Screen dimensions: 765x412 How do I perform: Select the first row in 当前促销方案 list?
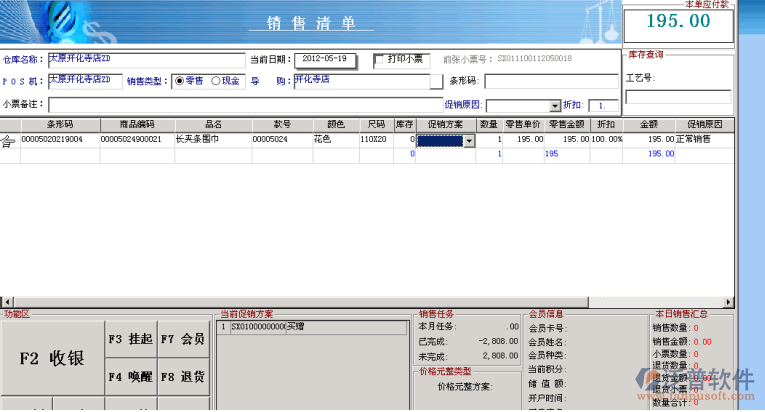coord(310,327)
